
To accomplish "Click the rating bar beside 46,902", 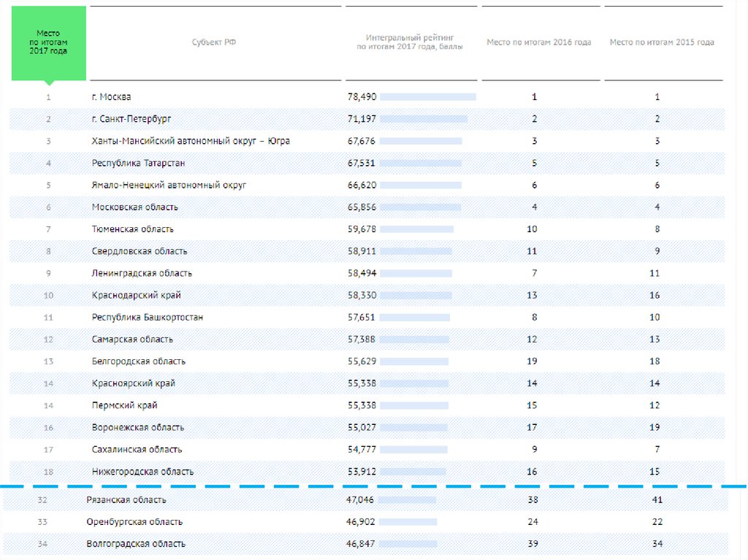I will (408, 522).
